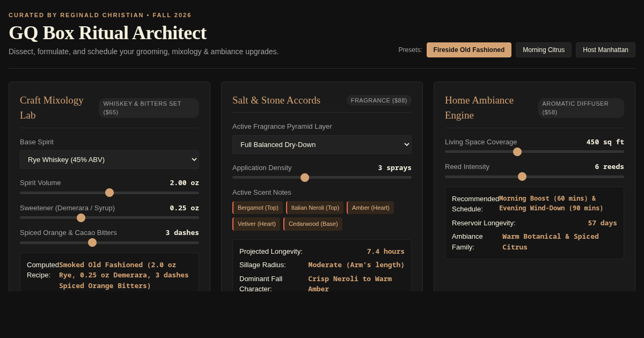This screenshot has width=644, height=338.
Task: Click the Home Ambiance Engine heading
Action: 479,108
